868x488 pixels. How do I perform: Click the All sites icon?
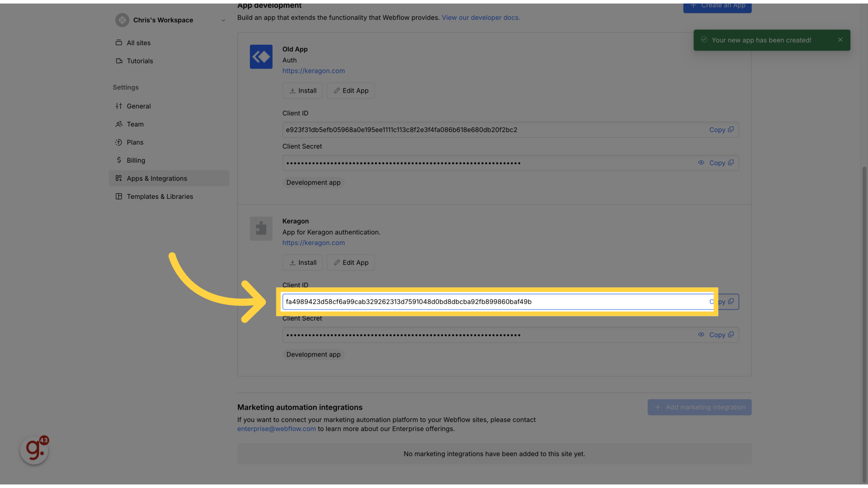point(119,43)
